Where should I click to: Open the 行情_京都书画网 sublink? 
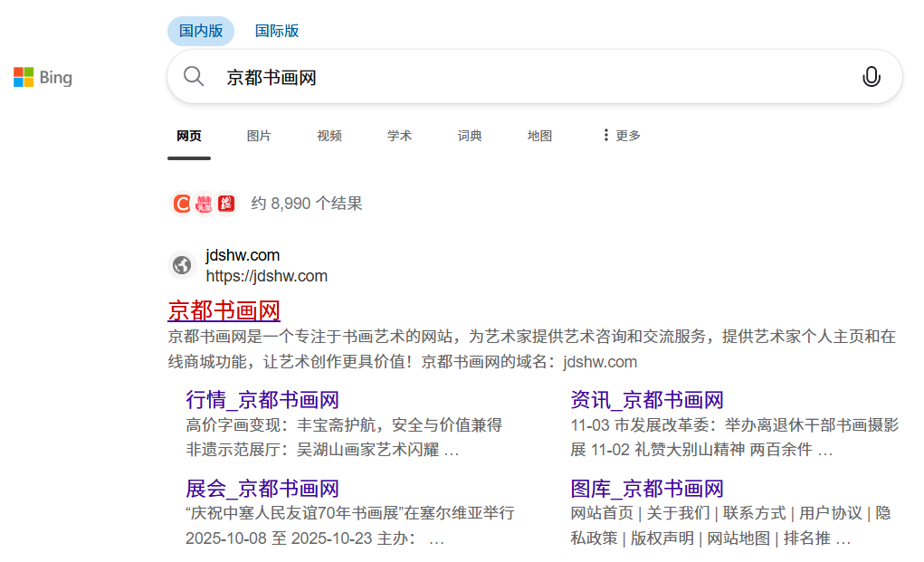(x=262, y=400)
